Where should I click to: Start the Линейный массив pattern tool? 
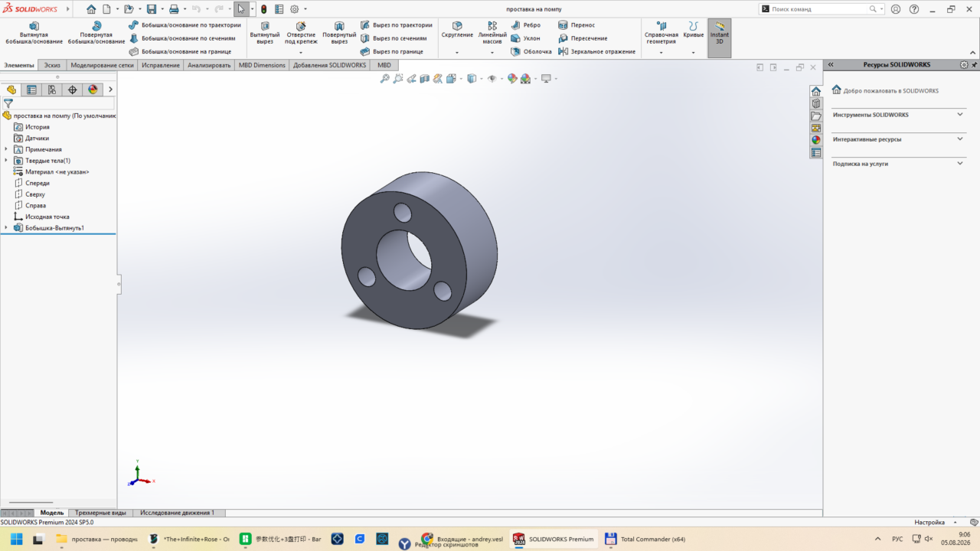[492, 33]
